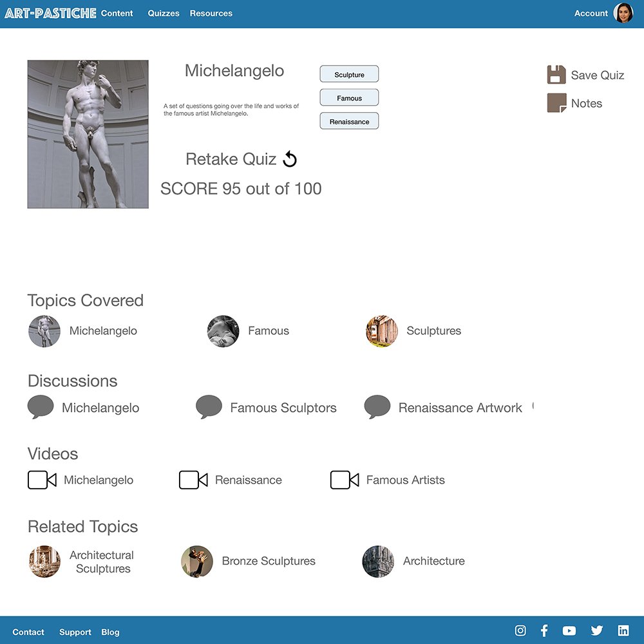Image resolution: width=644 pixels, height=644 pixels.
Task: Click the account profile avatar
Action: pyautogui.click(x=623, y=13)
